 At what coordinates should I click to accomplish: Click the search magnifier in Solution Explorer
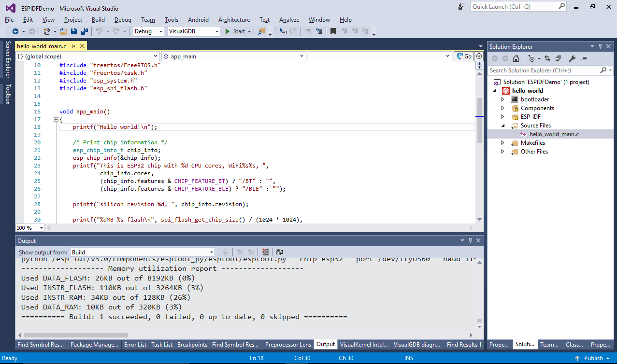pyautogui.click(x=603, y=70)
